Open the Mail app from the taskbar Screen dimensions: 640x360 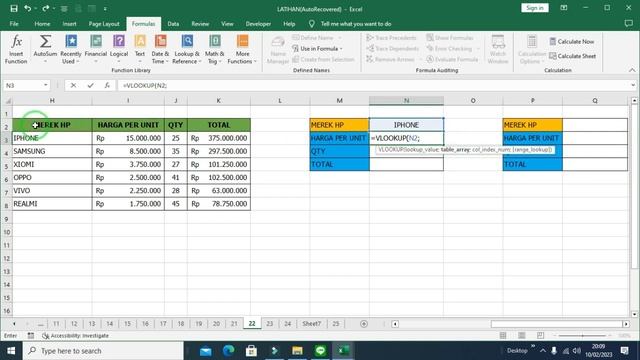pyautogui.click(x=206, y=351)
